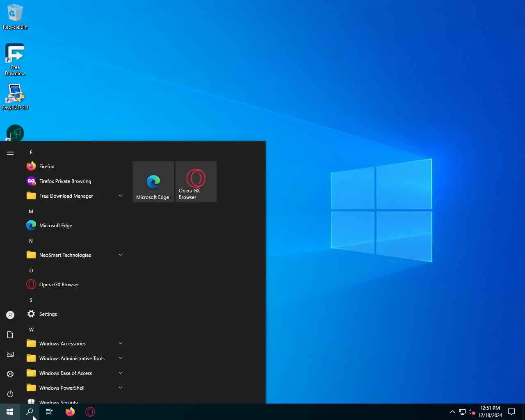Open the volume tray icon
The width and height of the screenshot is (525, 420).
pyautogui.click(x=472, y=412)
